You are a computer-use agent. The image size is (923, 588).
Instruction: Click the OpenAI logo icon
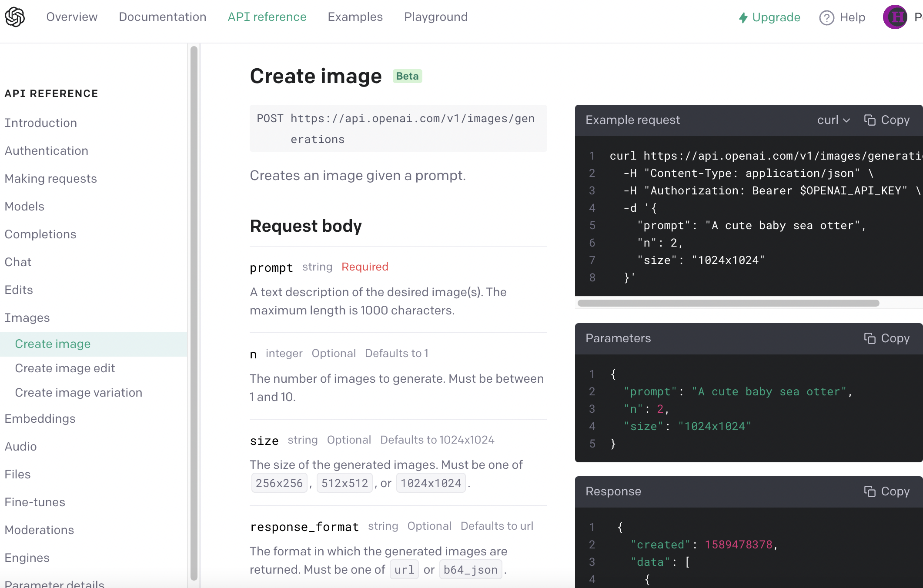[x=15, y=17]
